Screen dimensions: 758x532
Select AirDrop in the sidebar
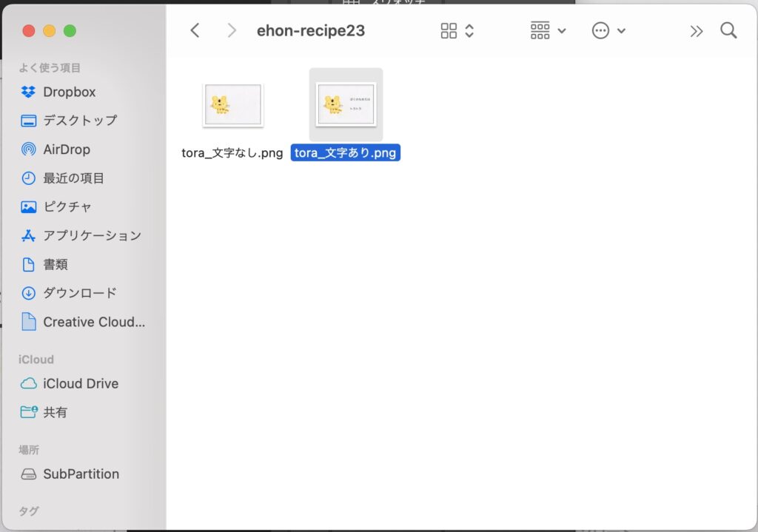point(66,149)
